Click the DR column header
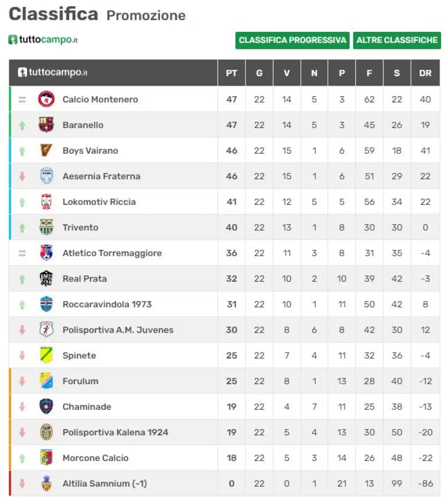 point(425,73)
